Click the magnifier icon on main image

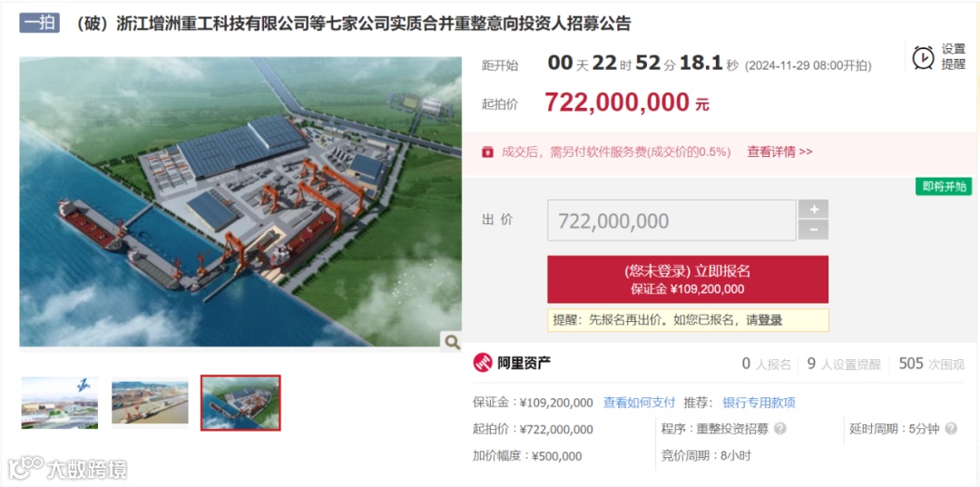(451, 342)
